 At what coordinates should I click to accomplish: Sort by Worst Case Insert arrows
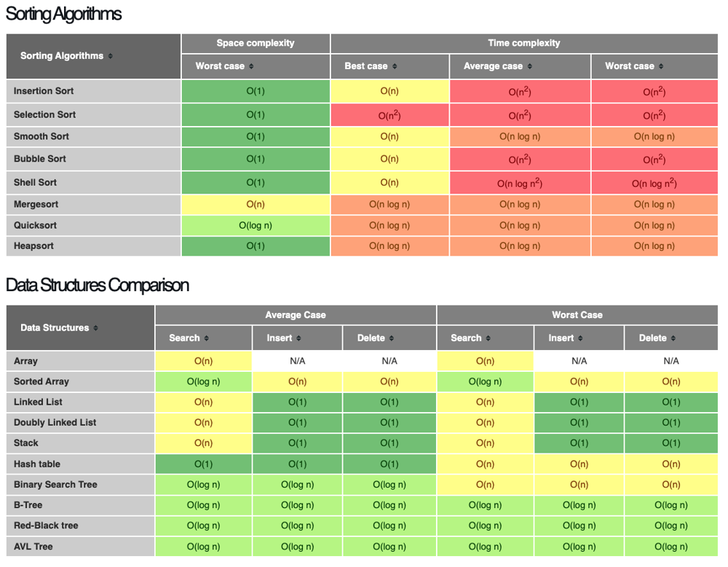click(x=581, y=338)
